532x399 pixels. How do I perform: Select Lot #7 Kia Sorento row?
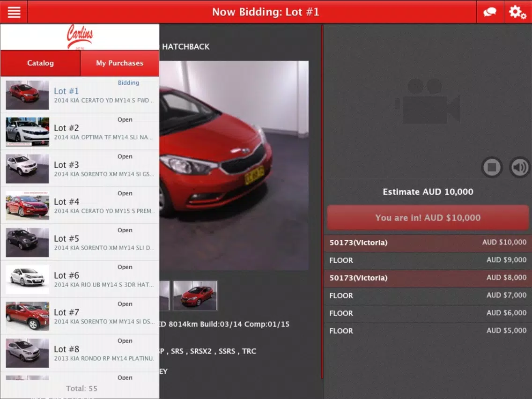(80, 316)
